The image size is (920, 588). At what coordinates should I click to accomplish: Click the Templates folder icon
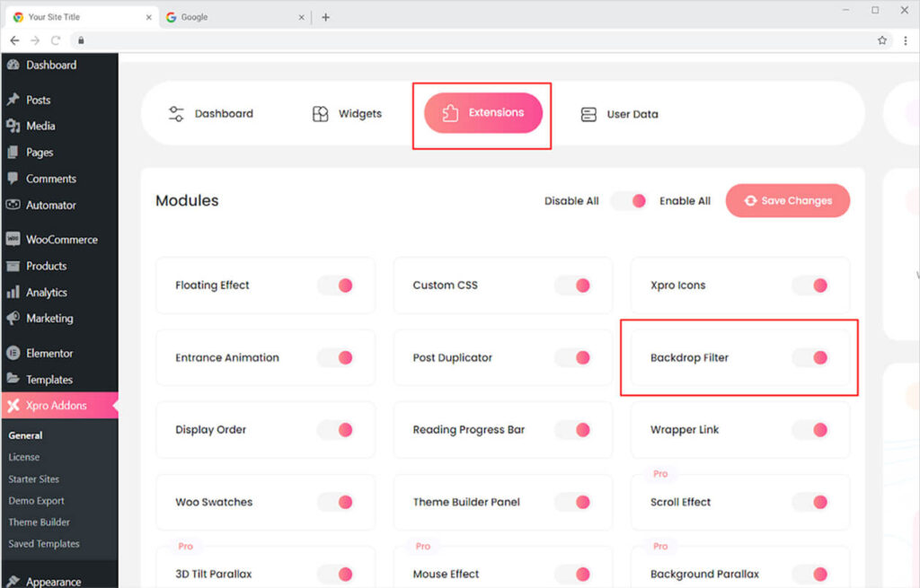pyautogui.click(x=13, y=380)
